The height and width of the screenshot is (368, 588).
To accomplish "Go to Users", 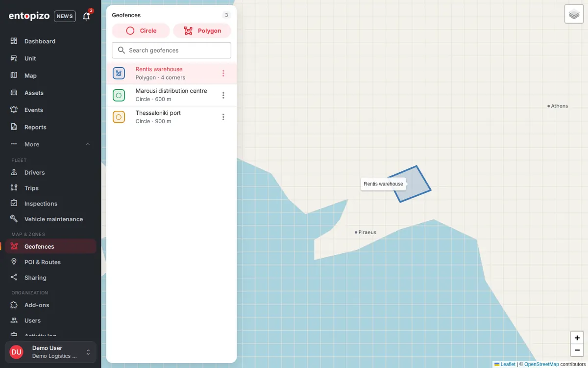I will pyautogui.click(x=50, y=320).
